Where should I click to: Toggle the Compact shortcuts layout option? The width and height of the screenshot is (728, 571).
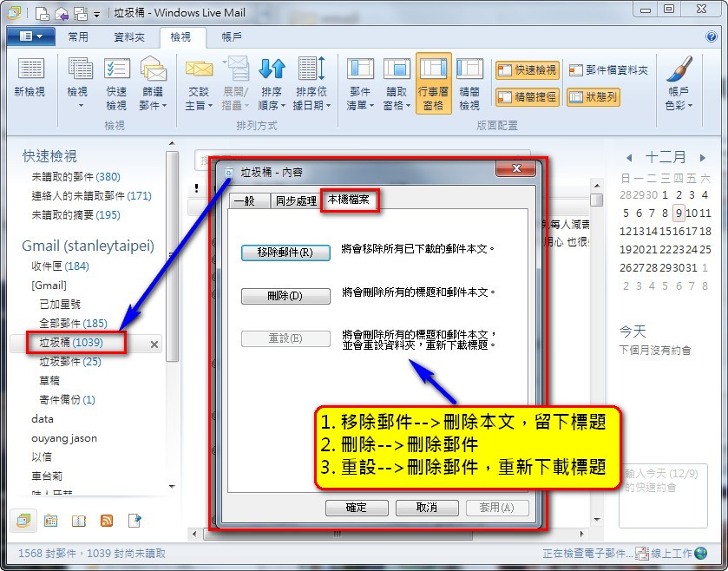coord(527,96)
